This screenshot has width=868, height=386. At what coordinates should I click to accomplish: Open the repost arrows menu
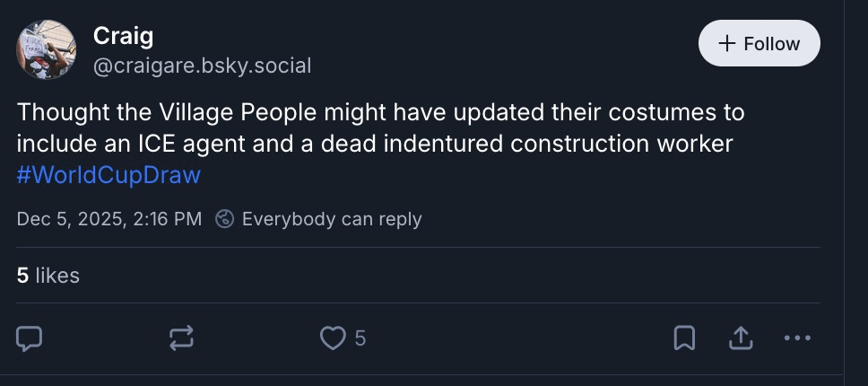click(x=181, y=338)
